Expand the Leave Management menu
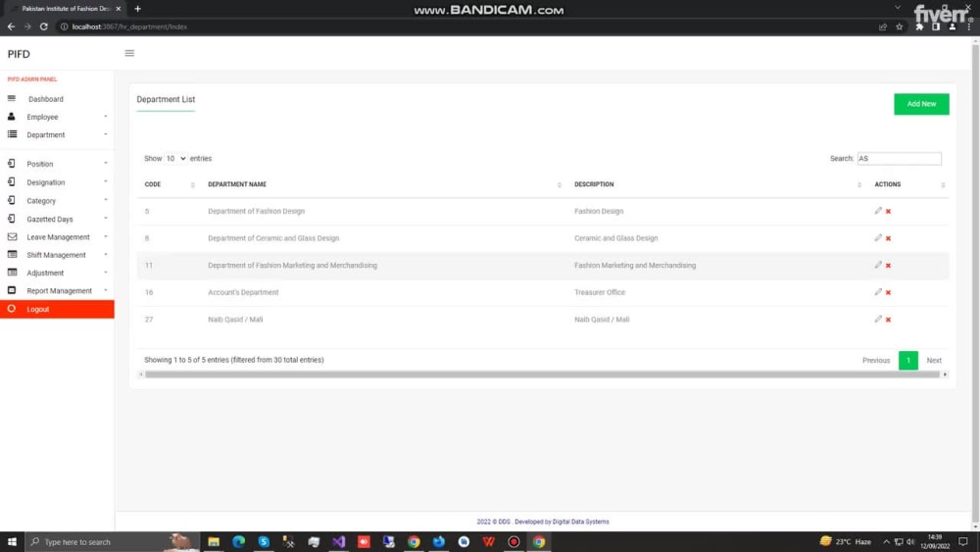Viewport: 980px width, 552px height. pos(57,237)
